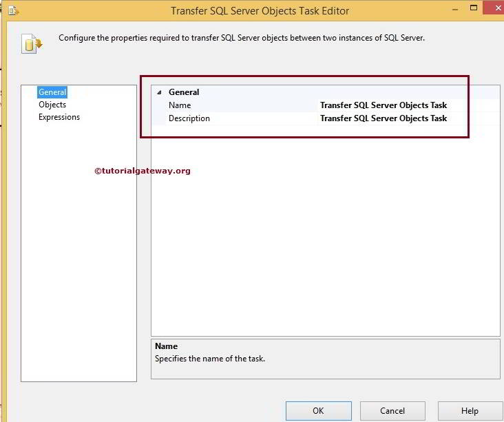Click the Cancel button

(392, 411)
